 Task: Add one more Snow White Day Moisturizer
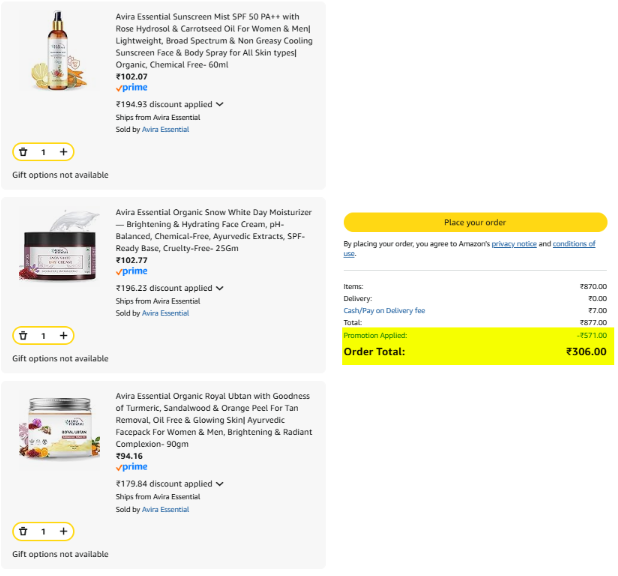pyautogui.click(x=64, y=336)
